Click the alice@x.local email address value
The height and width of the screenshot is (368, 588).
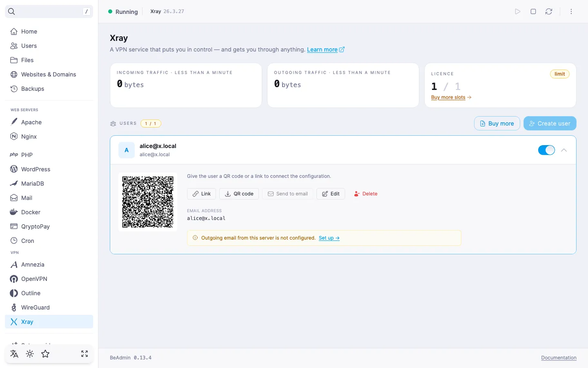pyautogui.click(x=206, y=218)
